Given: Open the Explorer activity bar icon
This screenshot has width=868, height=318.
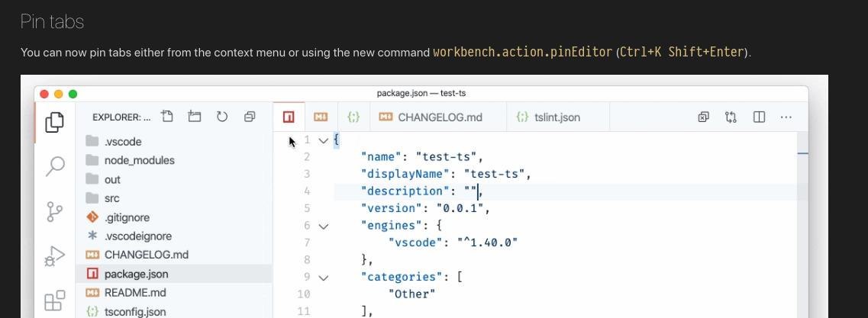Looking at the screenshot, I should (54, 122).
